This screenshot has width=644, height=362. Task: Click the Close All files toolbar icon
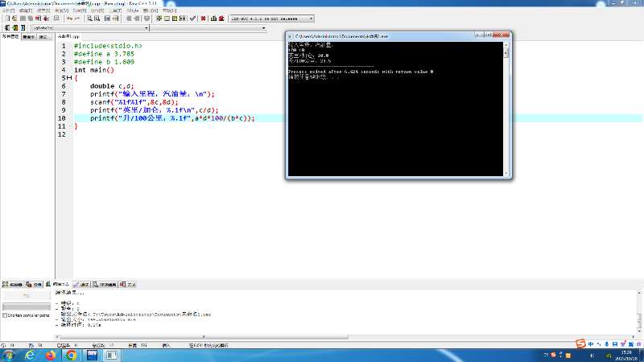(x=46, y=19)
